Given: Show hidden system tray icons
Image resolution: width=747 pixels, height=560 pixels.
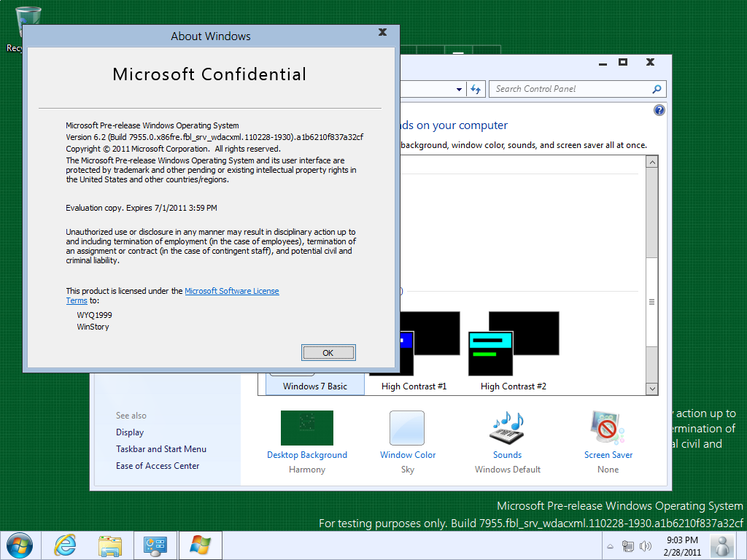Looking at the screenshot, I should coord(610,546).
